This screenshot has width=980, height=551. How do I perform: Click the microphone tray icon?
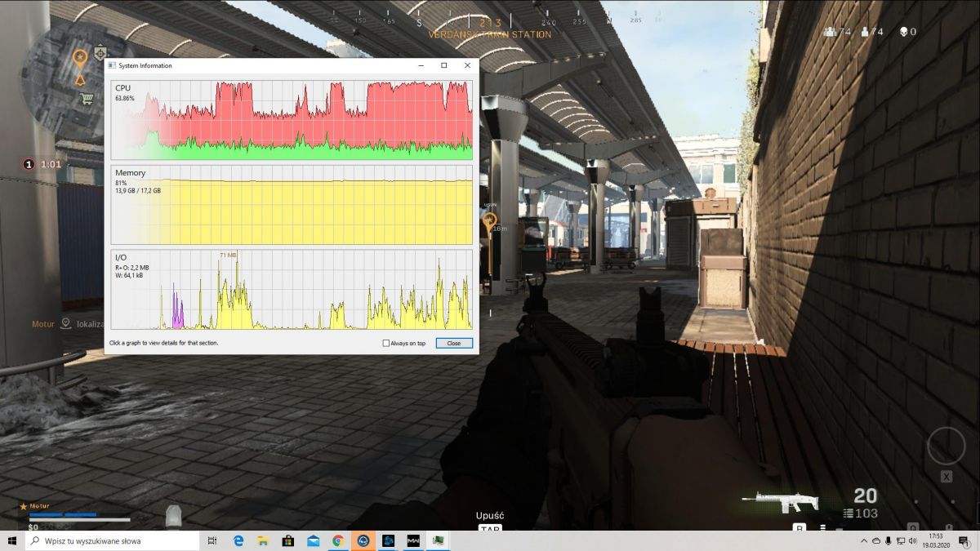[x=888, y=540]
